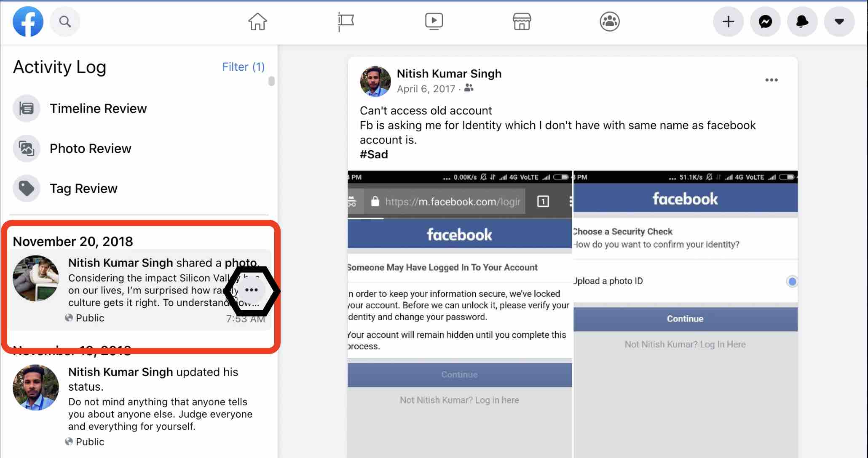The width and height of the screenshot is (868, 458).
Task: Click the notifications bell icon
Action: coord(802,22)
